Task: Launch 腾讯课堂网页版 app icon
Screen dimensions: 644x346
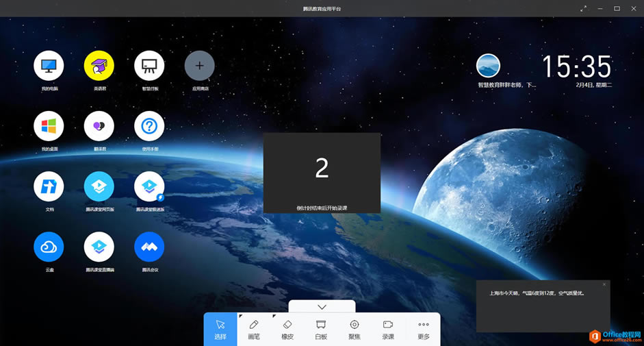Action: click(x=99, y=187)
